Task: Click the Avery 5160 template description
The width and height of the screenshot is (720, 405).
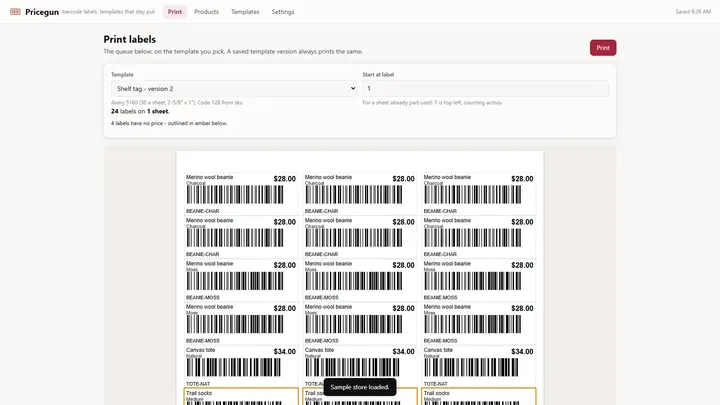Action: (x=177, y=103)
